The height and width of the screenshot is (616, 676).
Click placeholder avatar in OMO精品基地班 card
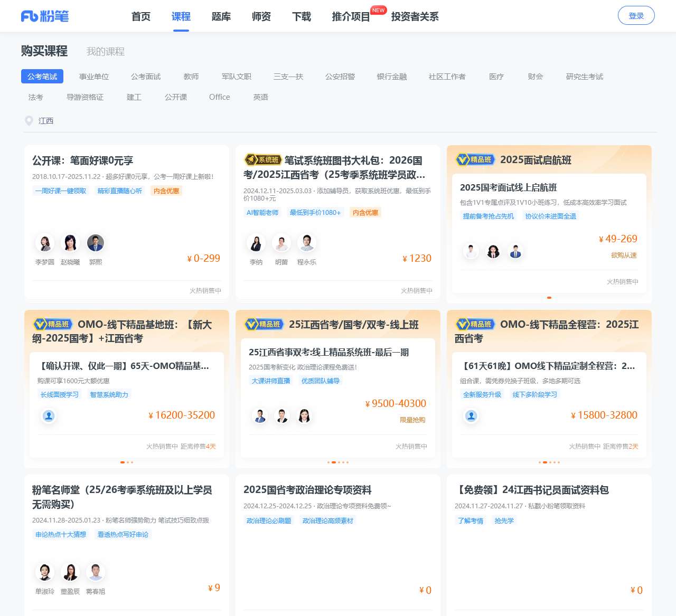[x=49, y=416]
